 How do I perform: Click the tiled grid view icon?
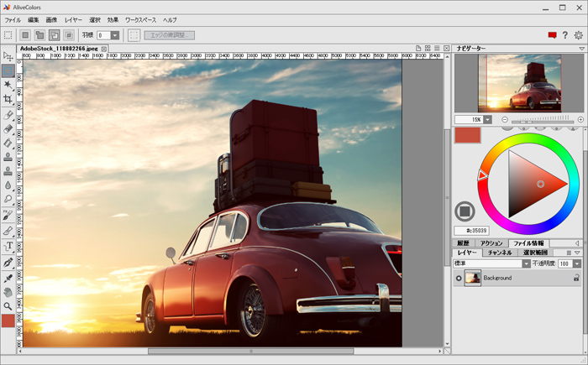pyautogui.click(x=428, y=49)
